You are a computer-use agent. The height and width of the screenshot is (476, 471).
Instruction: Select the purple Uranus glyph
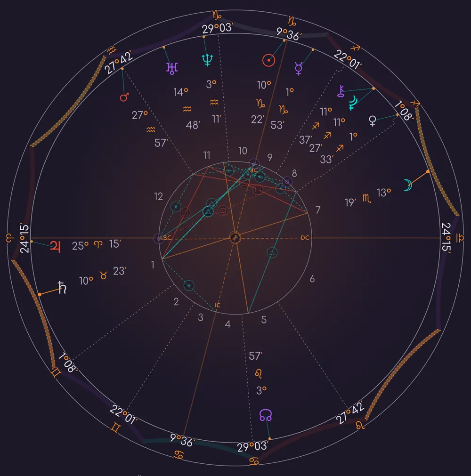pyautogui.click(x=172, y=68)
